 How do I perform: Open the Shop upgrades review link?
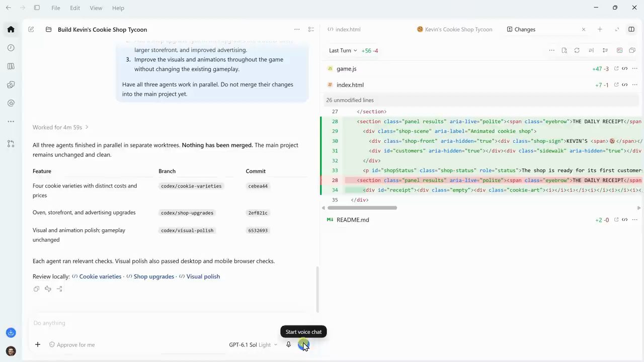tap(150, 277)
